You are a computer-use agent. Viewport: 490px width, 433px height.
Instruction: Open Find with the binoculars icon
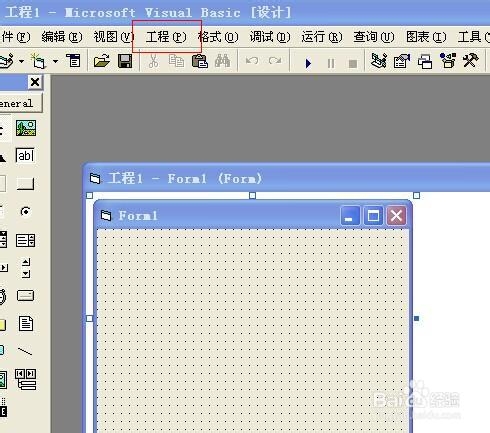tap(222, 61)
